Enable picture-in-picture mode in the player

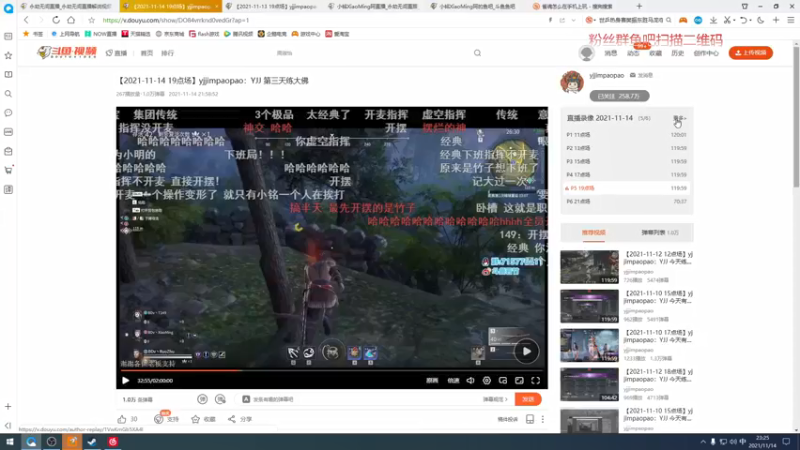(503, 380)
